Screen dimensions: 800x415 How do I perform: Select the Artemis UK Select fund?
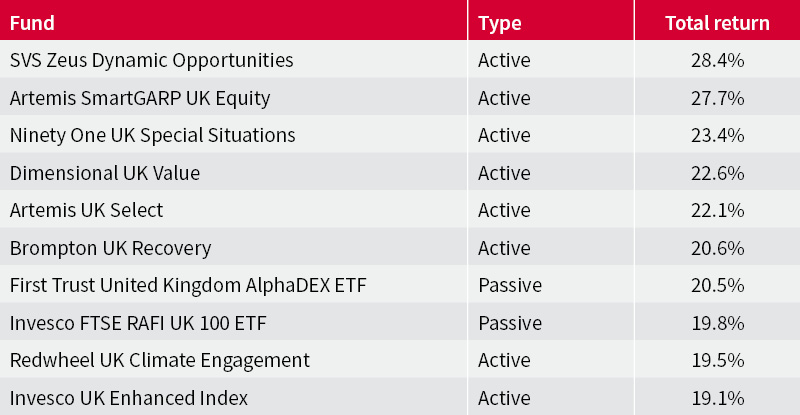86,210
